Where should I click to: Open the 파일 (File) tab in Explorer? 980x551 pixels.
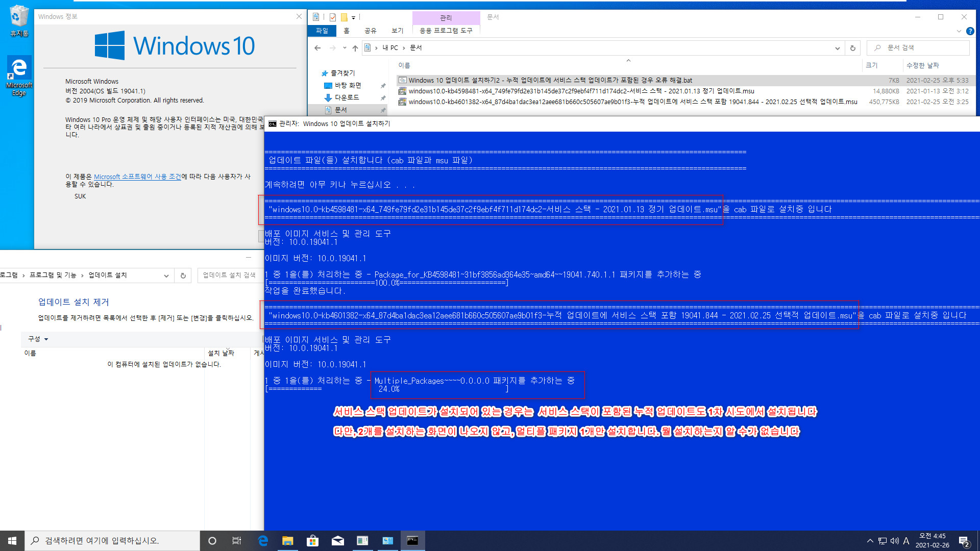coord(322,31)
